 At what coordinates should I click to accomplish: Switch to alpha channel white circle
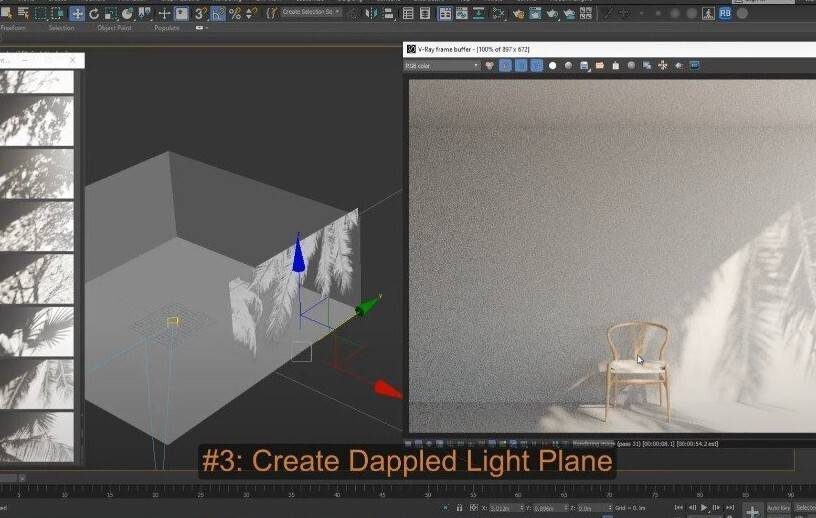pyautogui.click(x=553, y=66)
